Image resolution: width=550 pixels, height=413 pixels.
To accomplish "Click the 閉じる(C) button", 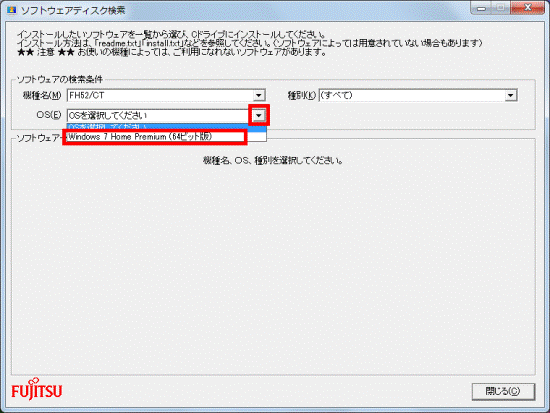I will tap(503, 391).
